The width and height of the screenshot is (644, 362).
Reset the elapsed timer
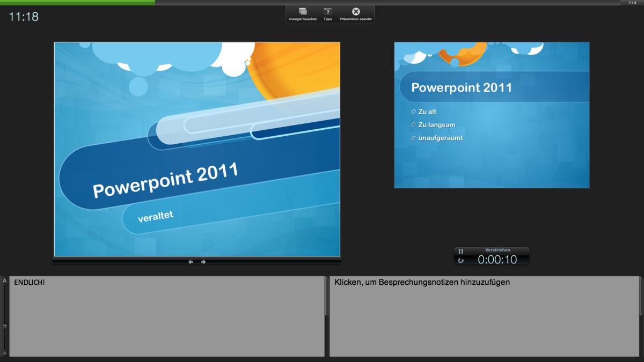pyautogui.click(x=460, y=260)
